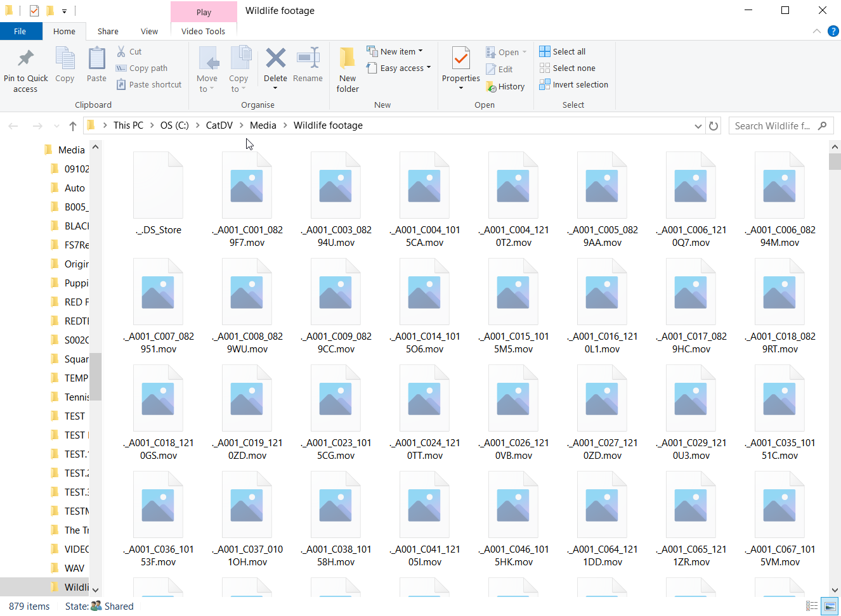Viewport: 841px width, 616px height.
Task: Click the CatDV breadcrumb
Action: coord(219,125)
